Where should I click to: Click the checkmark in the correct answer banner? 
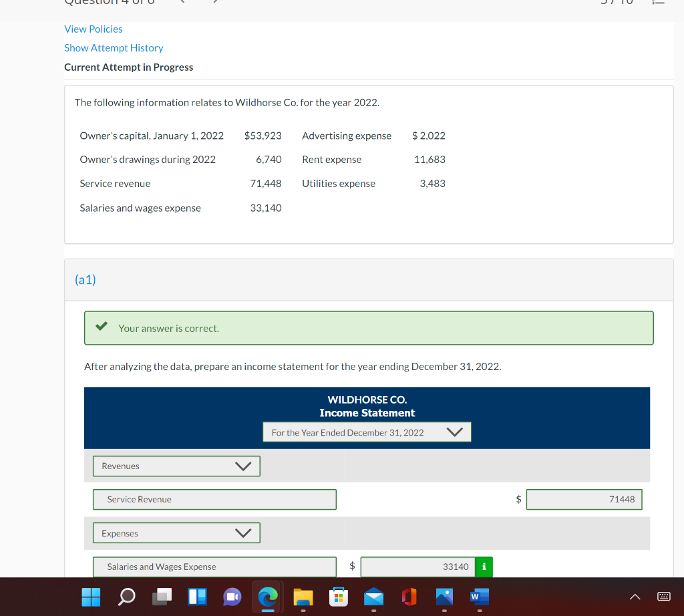tap(102, 327)
